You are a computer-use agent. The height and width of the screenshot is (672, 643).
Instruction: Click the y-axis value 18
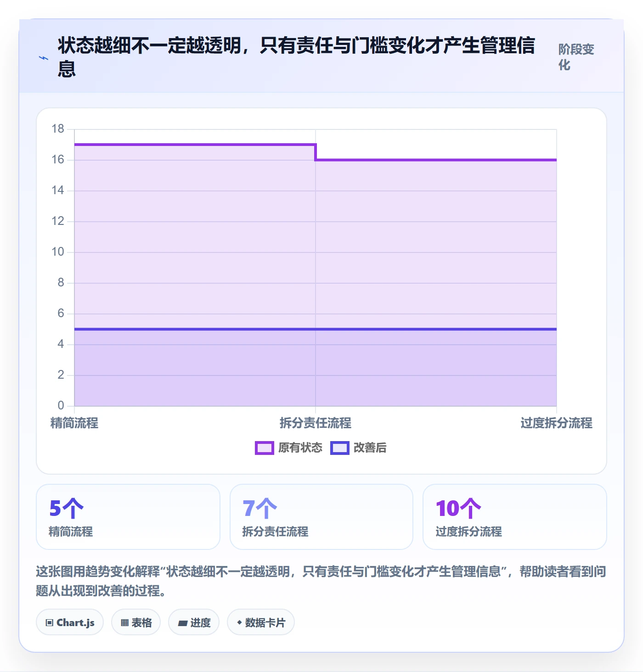coord(58,129)
